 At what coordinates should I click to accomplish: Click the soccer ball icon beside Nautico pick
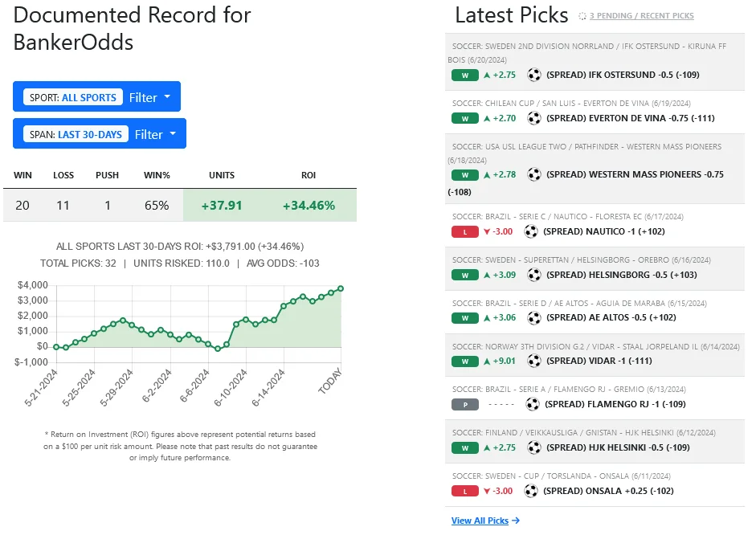tap(531, 231)
